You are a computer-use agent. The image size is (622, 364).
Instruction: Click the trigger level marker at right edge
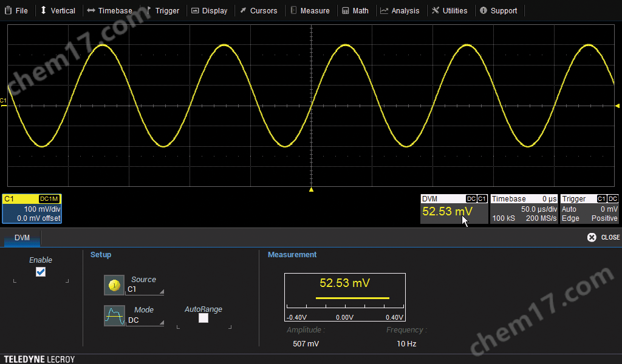(617, 106)
